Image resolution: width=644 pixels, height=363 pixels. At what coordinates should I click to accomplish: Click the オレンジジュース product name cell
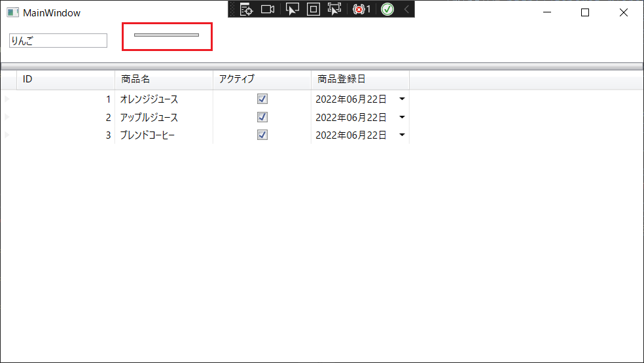point(164,99)
